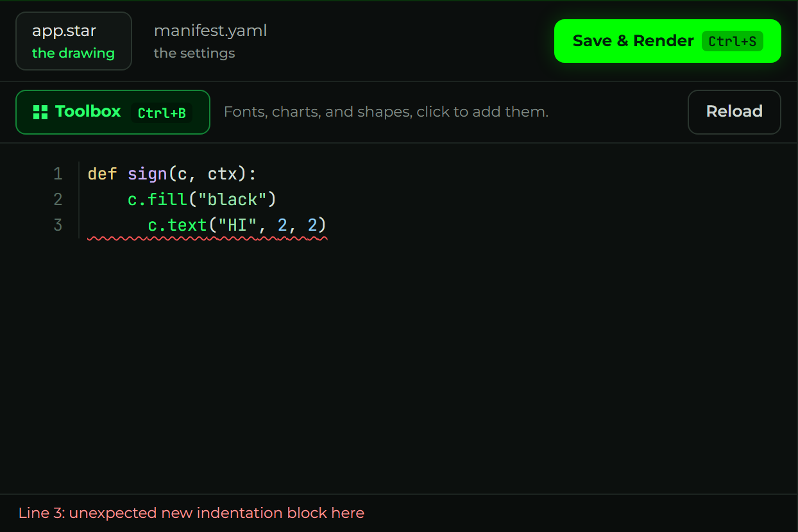Click the Ctrl+S shortcut badge
The image size is (798, 532).
(732, 42)
